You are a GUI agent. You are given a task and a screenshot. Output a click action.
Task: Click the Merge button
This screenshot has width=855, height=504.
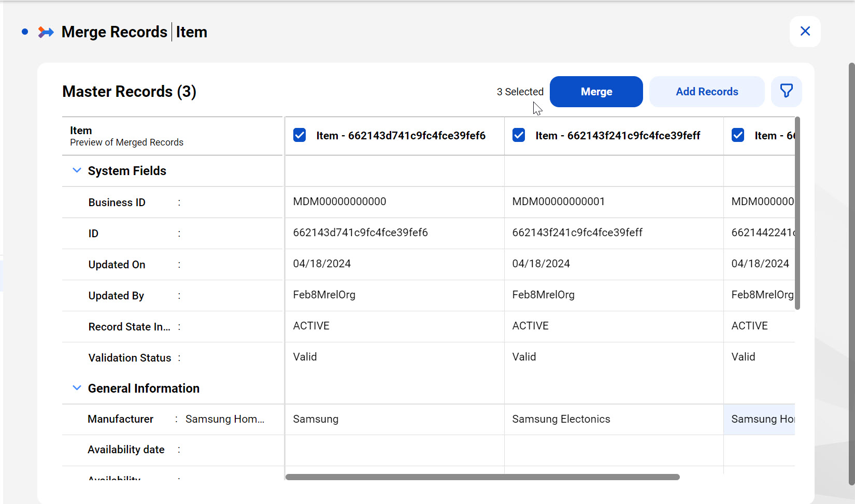596,92
